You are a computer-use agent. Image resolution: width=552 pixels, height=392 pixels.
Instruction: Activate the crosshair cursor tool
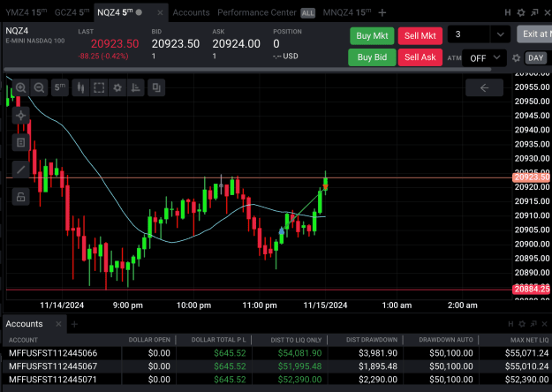tap(21, 116)
